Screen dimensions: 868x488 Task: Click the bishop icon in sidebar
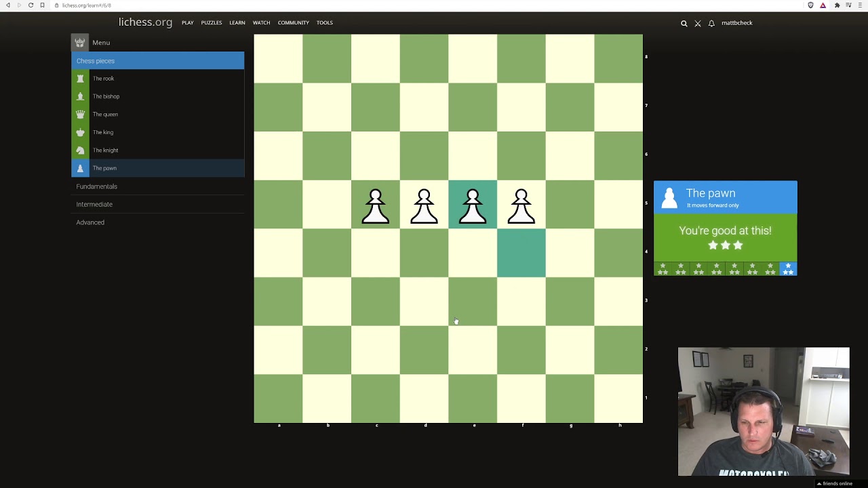[80, 96]
